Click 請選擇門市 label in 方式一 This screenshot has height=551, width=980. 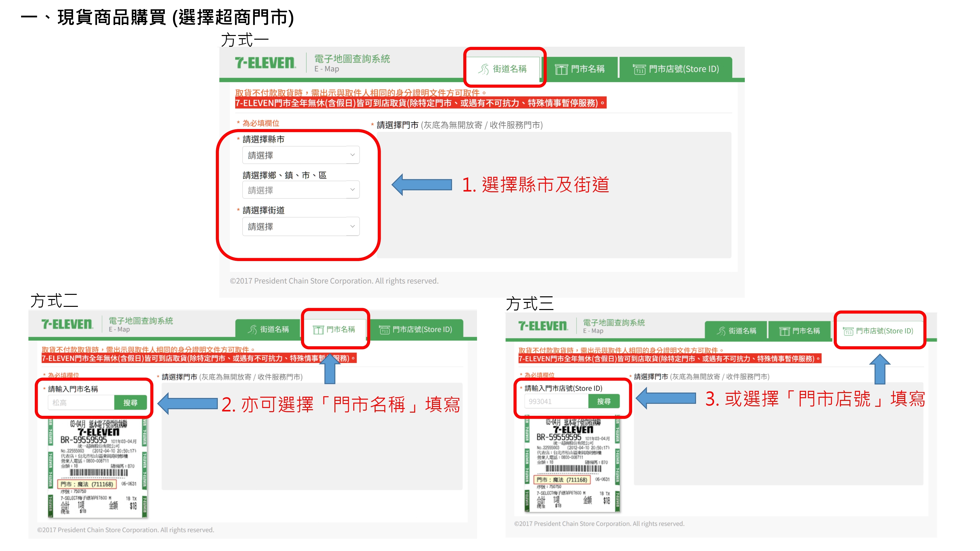pos(398,125)
